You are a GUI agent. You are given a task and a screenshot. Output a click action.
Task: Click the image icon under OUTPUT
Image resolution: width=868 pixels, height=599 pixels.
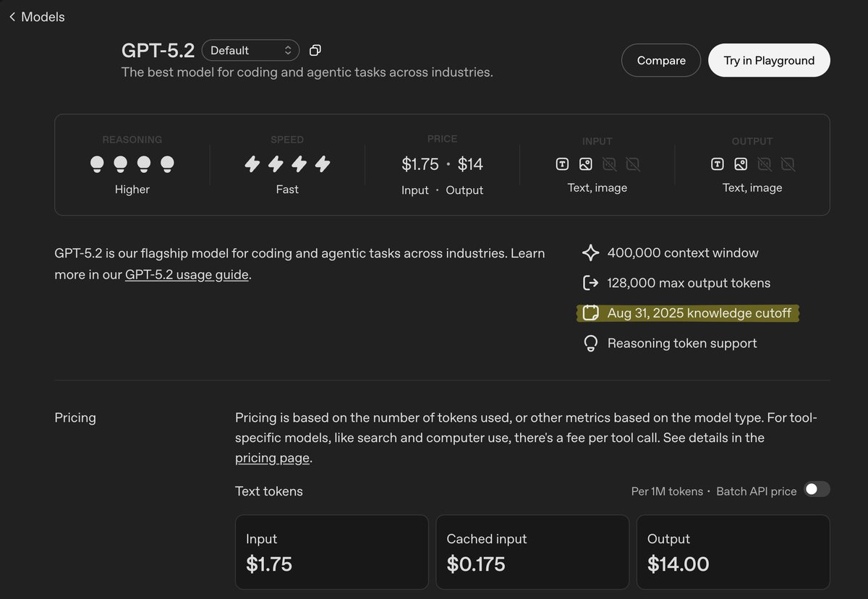click(x=741, y=164)
